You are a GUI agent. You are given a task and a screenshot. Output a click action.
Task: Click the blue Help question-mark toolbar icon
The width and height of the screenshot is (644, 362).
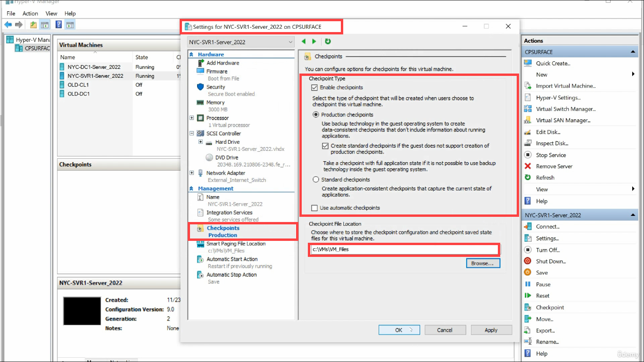(59, 25)
